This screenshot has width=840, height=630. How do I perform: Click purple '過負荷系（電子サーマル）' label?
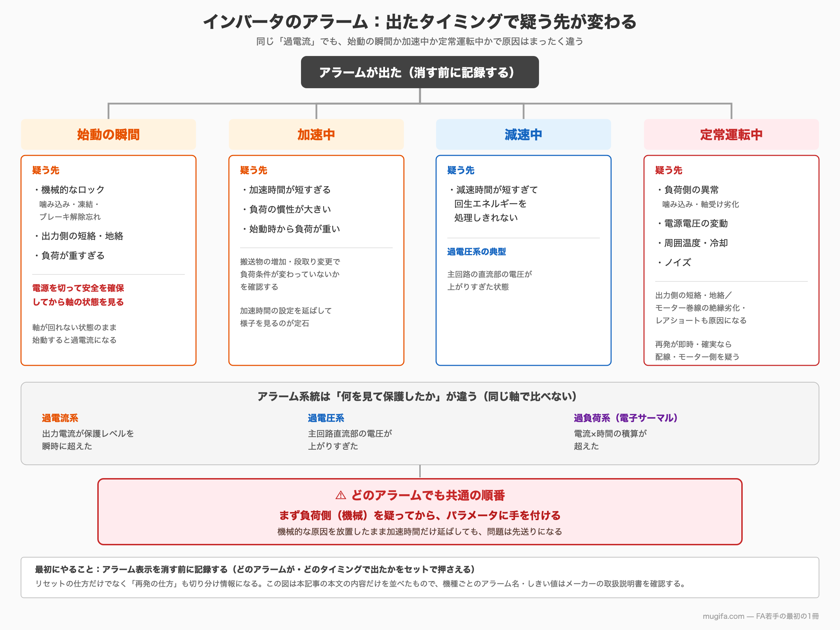(625, 418)
